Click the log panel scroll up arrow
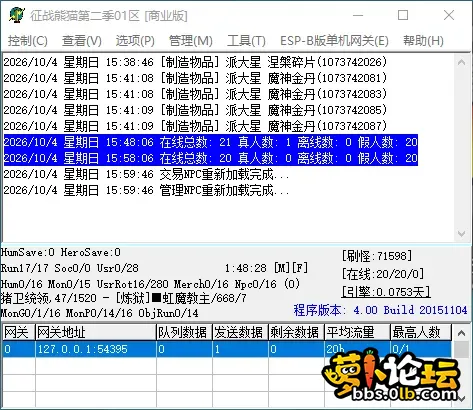The height and width of the screenshot is (410, 473). pyautogui.click(x=461, y=62)
